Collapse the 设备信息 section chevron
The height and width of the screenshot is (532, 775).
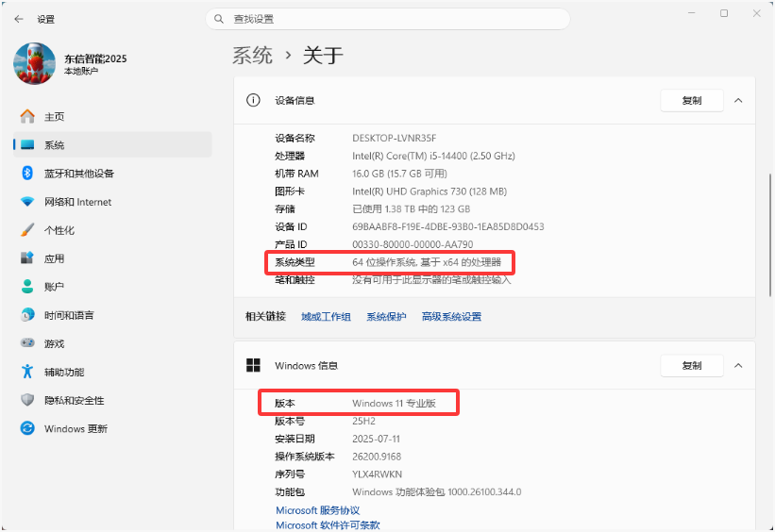[738, 100]
